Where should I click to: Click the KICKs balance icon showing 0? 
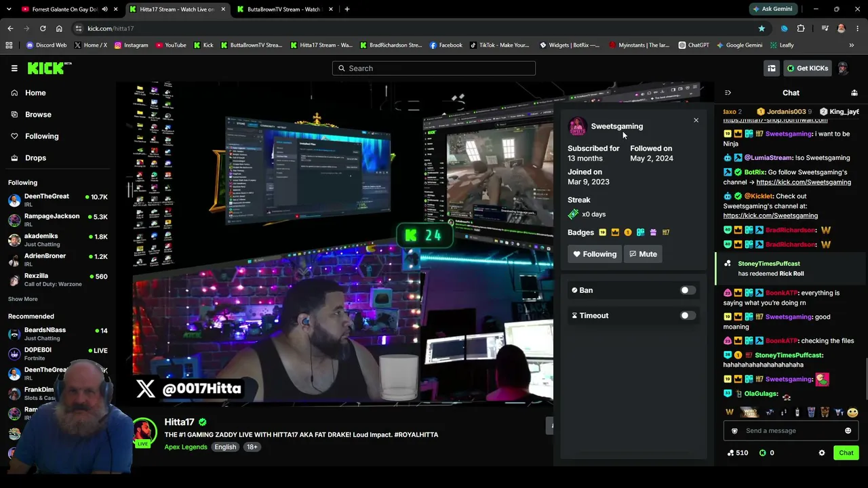(766, 453)
